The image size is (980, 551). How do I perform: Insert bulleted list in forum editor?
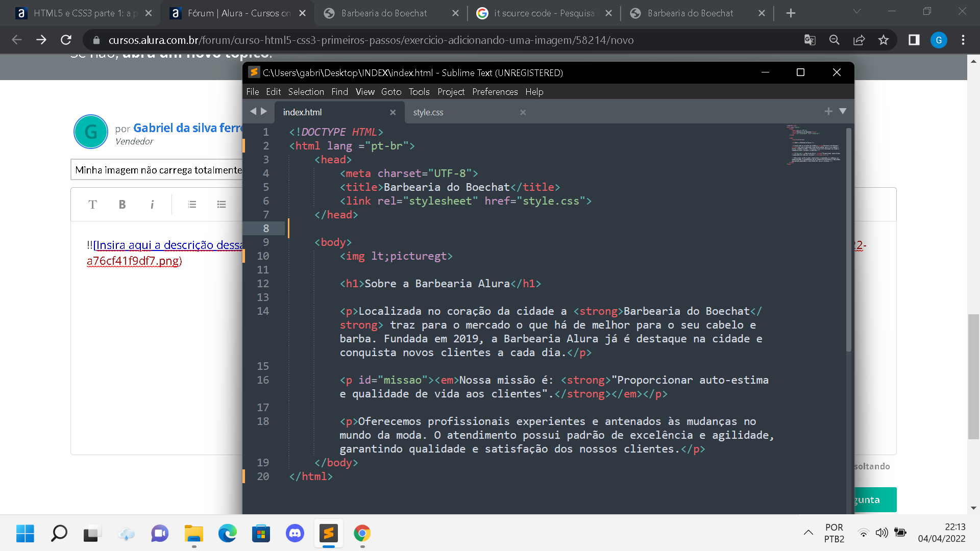[222, 205]
